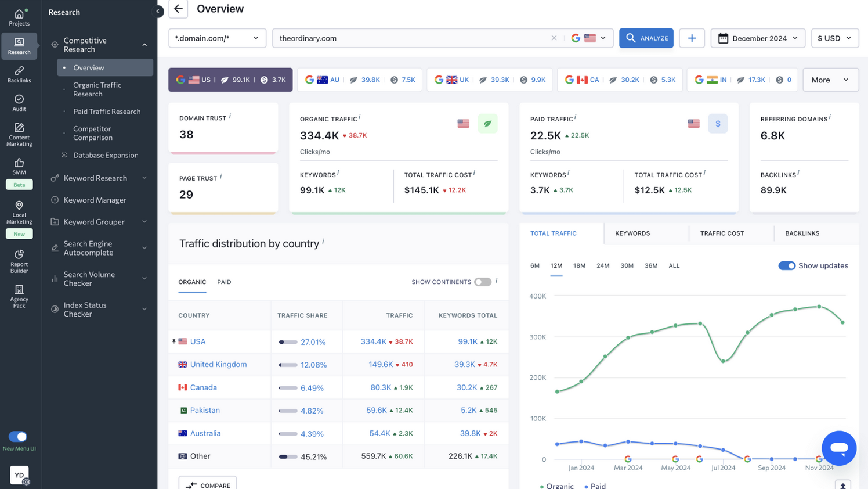Open the Audit section icon

[19, 103]
